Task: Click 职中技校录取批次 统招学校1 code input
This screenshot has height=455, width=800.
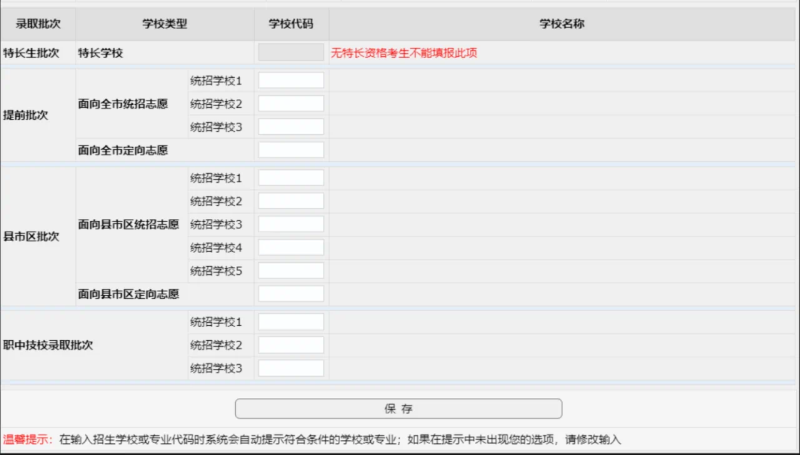Action: click(x=290, y=322)
